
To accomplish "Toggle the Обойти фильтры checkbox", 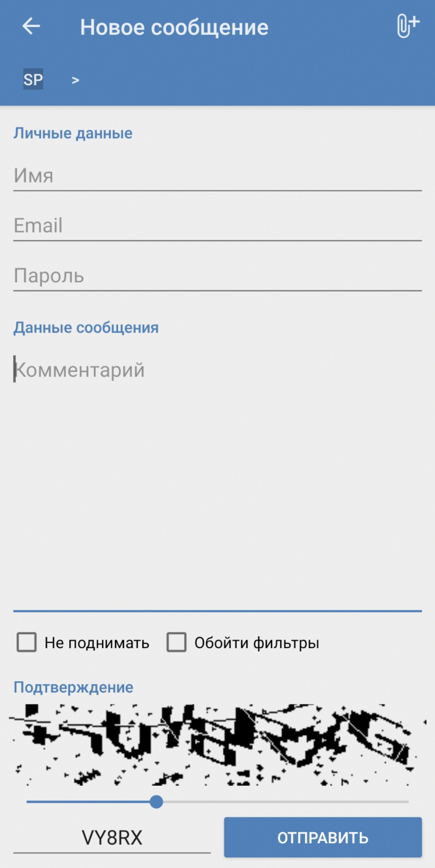I will pyautogui.click(x=176, y=642).
